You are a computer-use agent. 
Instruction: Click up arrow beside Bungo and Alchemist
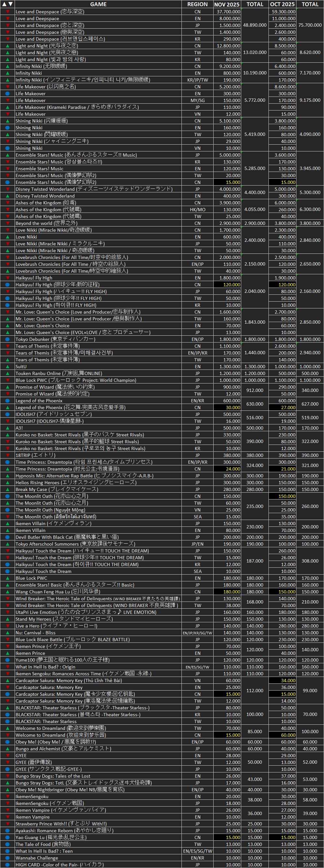[x=7, y=749]
